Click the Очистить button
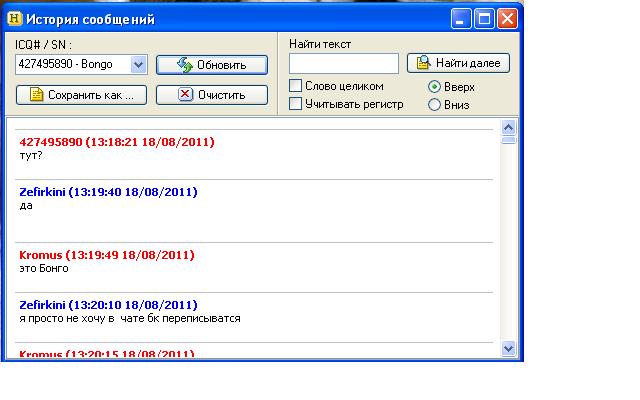This screenshot has height=400, width=640. (212, 95)
